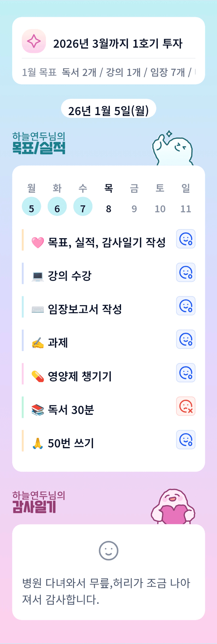Click the smiley status icon for 과제
This screenshot has height=644, width=217.
tap(186, 339)
